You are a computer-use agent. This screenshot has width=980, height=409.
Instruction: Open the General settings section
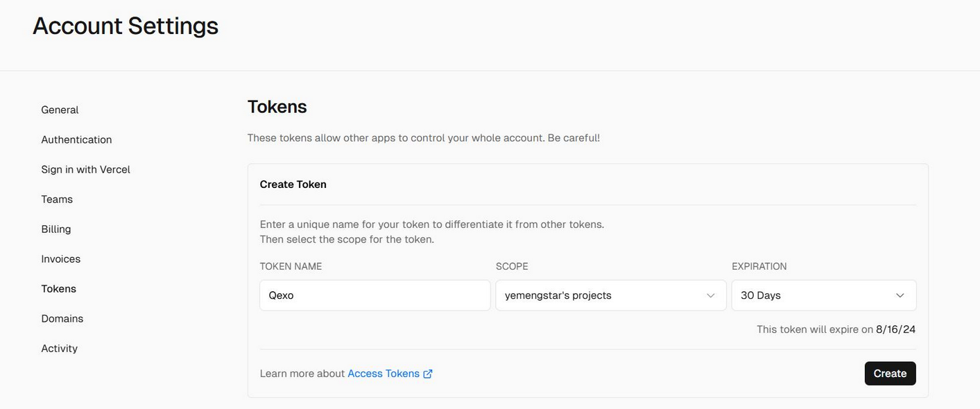pyautogui.click(x=60, y=110)
